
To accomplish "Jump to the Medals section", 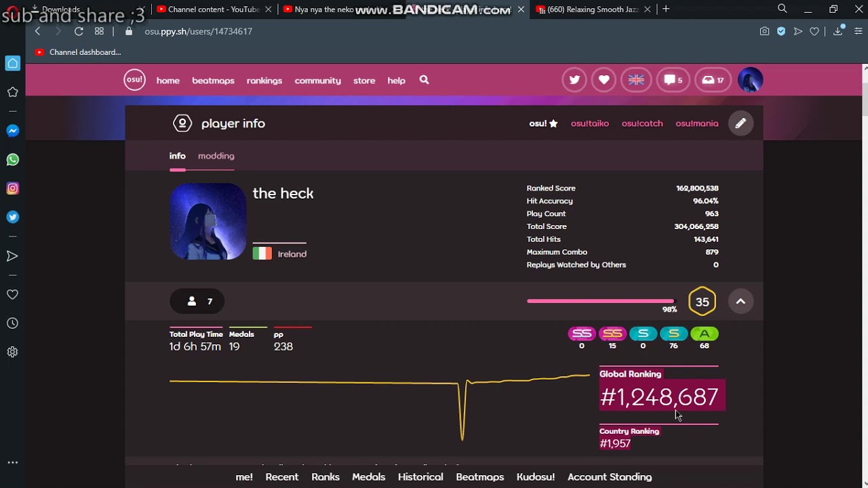I will [369, 477].
